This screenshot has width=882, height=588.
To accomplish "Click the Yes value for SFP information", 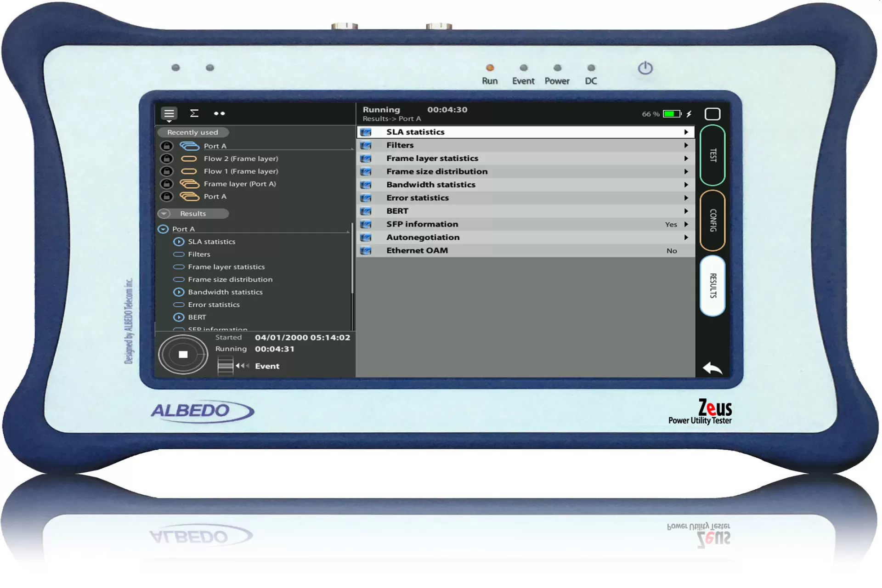I will point(671,225).
